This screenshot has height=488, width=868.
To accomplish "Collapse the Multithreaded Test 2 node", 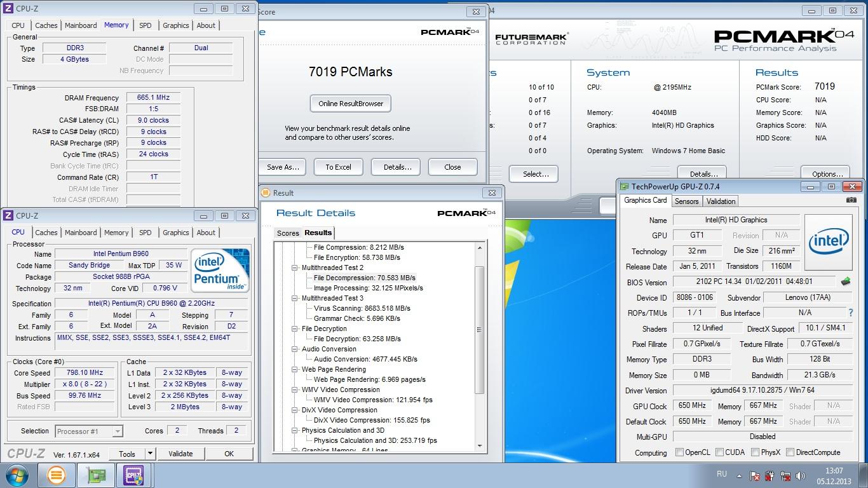I will [295, 268].
